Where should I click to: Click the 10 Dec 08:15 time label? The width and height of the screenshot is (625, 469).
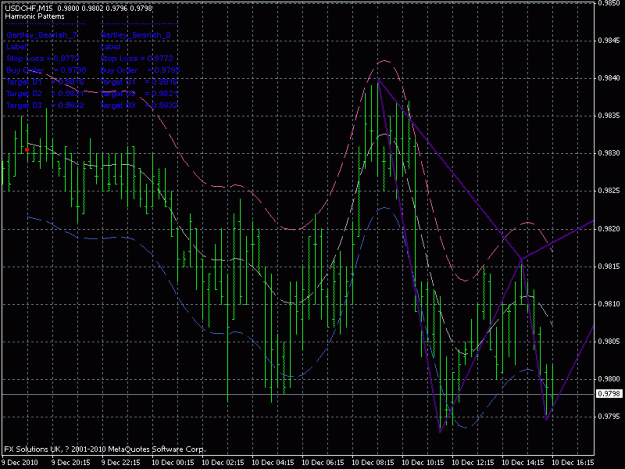coord(373,463)
